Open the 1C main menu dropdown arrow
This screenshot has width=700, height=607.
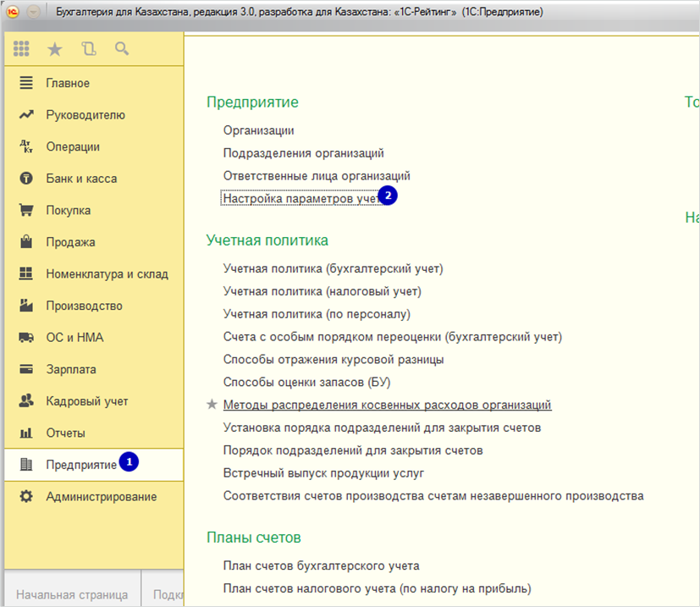(34, 12)
